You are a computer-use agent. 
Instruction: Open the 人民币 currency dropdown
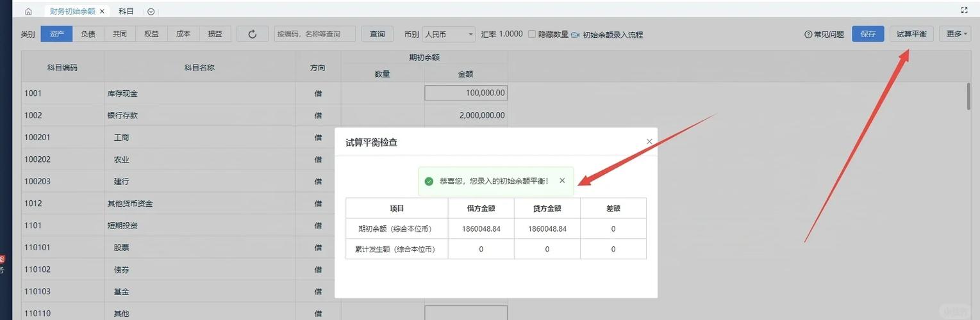pyautogui.click(x=449, y=34)
